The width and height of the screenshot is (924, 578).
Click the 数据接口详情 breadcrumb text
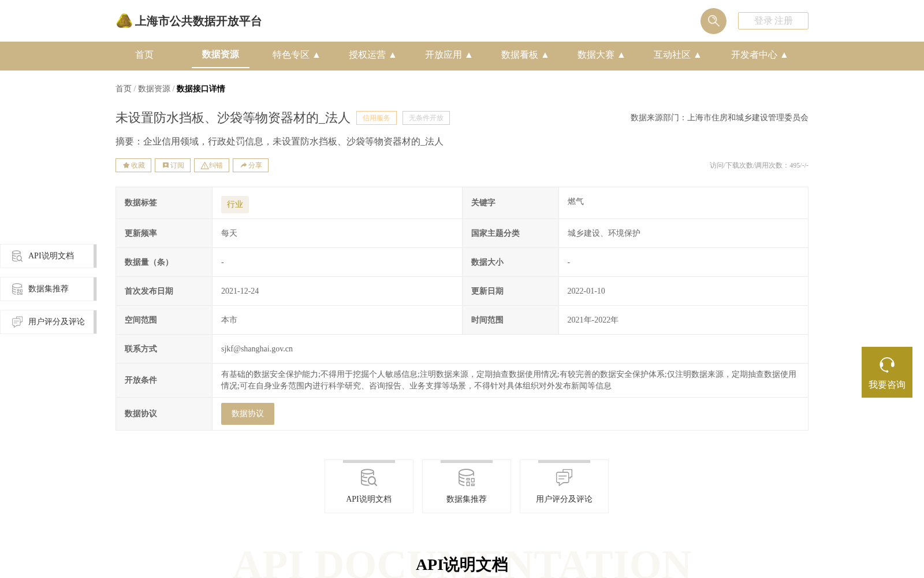[x=201, y=89]
